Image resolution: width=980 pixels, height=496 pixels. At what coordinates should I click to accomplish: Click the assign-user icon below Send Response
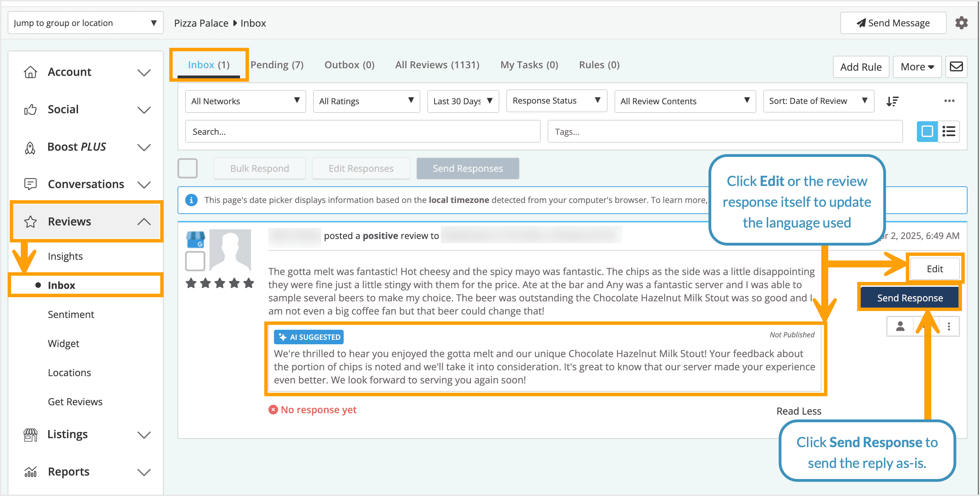[900, 326]
